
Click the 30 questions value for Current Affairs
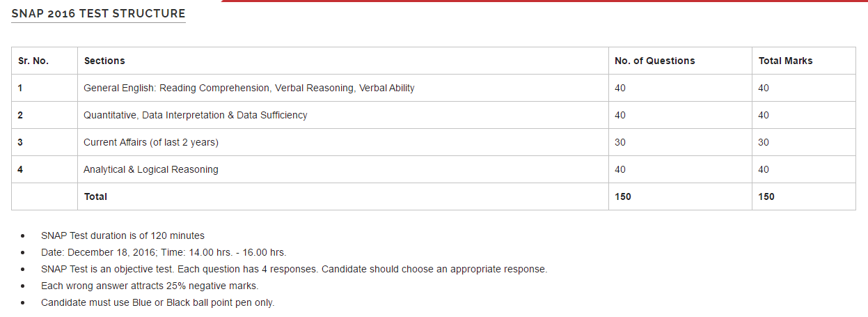click(620, 142)
